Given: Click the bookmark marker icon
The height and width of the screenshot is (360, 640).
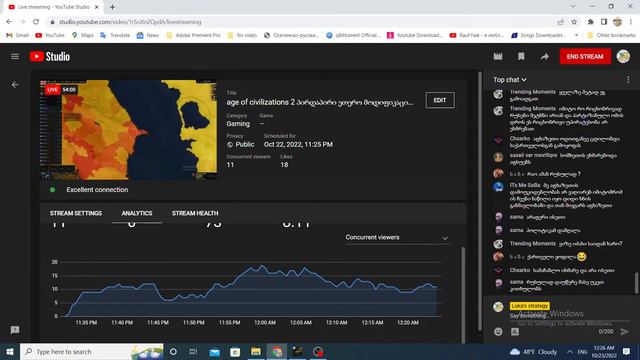Looking at the screenshot, I should (x=521, y=56).
